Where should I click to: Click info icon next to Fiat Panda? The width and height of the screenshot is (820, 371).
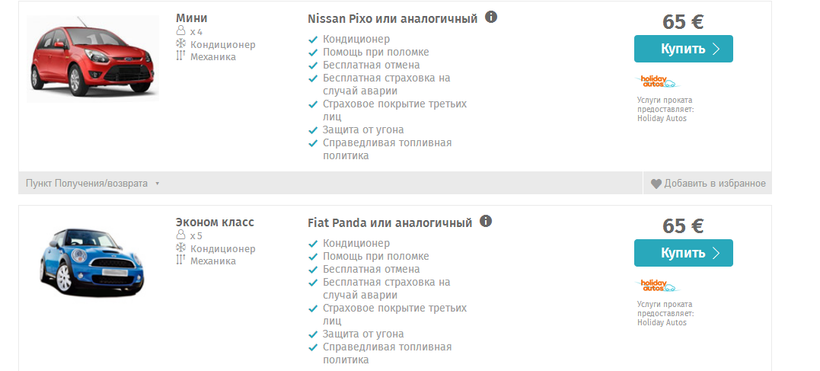(x=485, y=221)
